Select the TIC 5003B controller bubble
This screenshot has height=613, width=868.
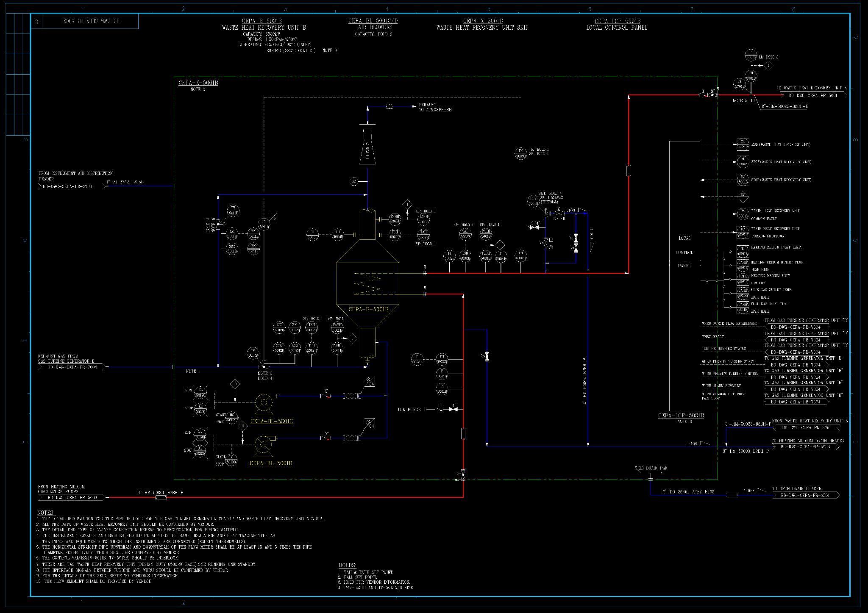[x=521, y=153]
